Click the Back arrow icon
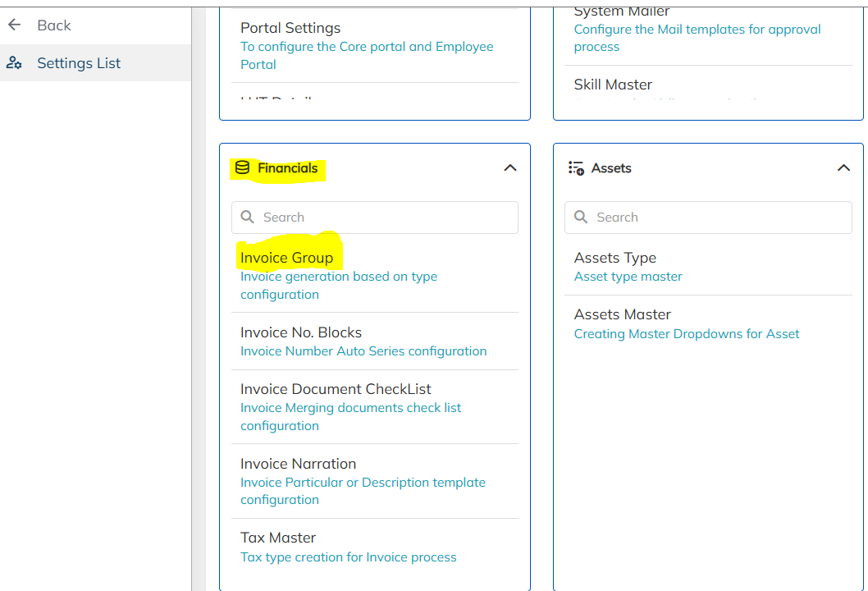This screenshot has height=591, width=868. tap(14, 25)
